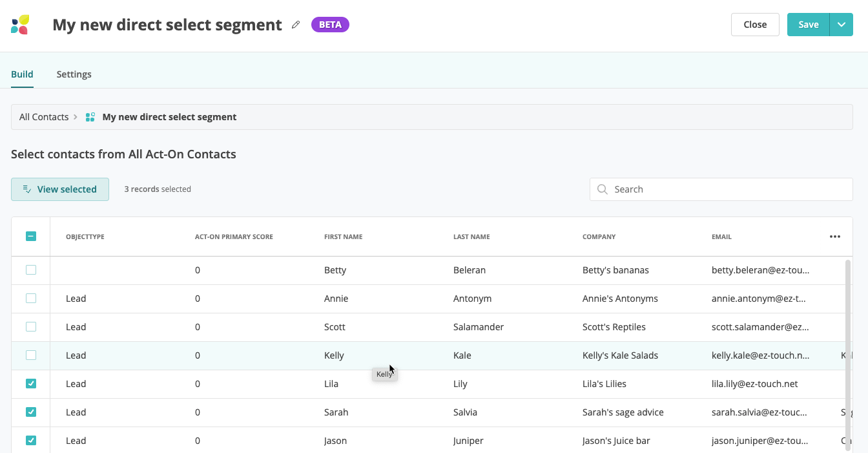Click company cell Sarah's sage advice
This screenshot has height=453, width=868.
[623, 412]
